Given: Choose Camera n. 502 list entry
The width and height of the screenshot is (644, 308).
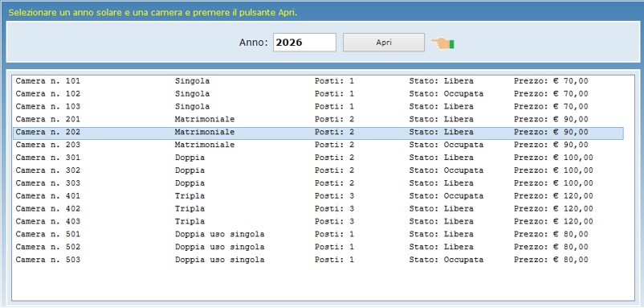Looking at the screenshot, I should (318, 247).
